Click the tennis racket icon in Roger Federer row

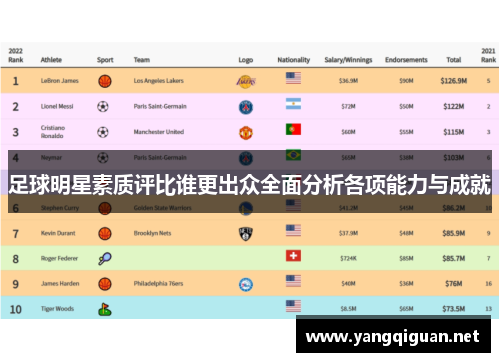(x=105, y=259)
